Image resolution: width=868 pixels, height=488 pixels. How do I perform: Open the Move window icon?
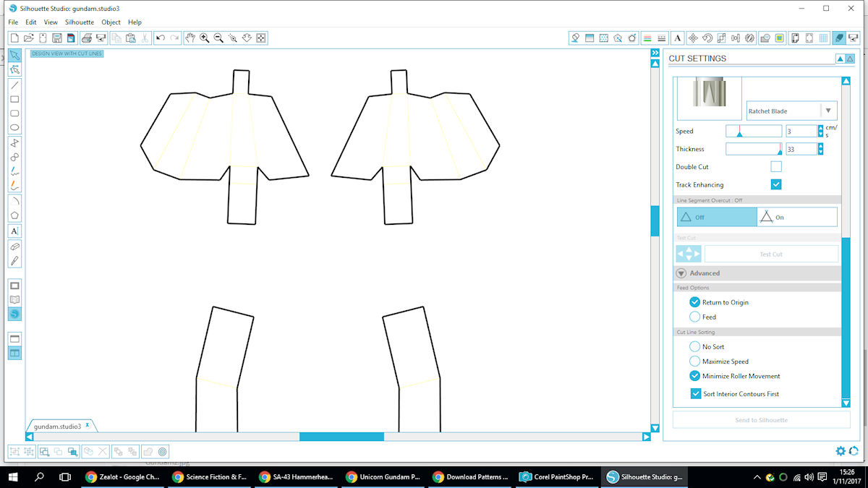click(x=693, y=38)
